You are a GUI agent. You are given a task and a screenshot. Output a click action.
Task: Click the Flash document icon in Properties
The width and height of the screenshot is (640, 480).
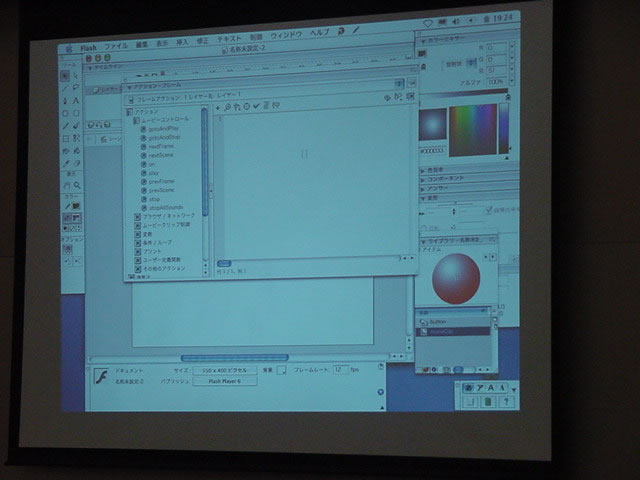point(100,376)
